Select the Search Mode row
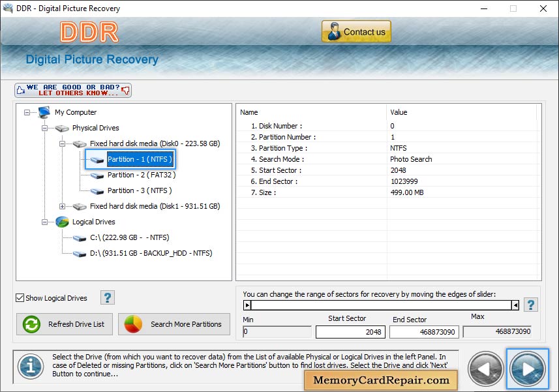Screen dimensions: 559x392 pos(387,159)
